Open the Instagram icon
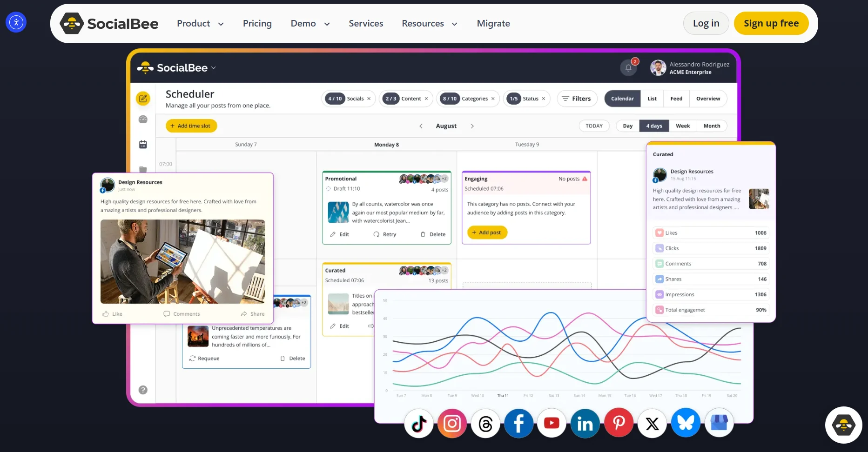The image size is (868, 452). coord(452,424)
